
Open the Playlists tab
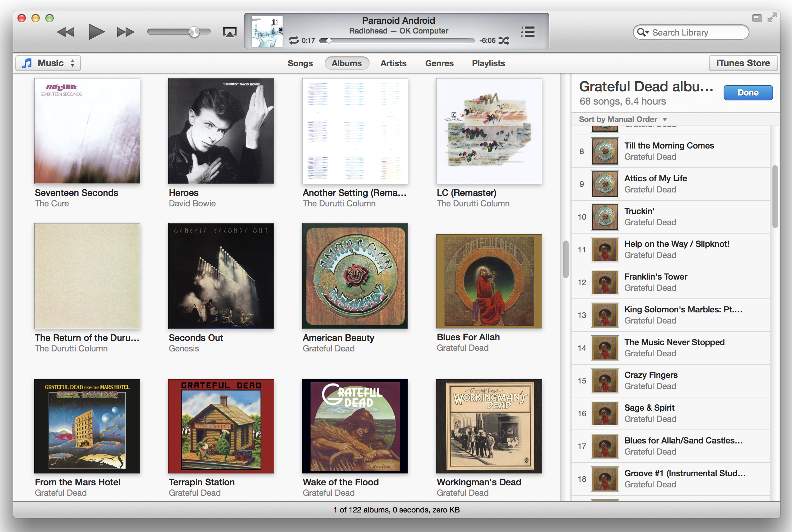click(488, 63)
